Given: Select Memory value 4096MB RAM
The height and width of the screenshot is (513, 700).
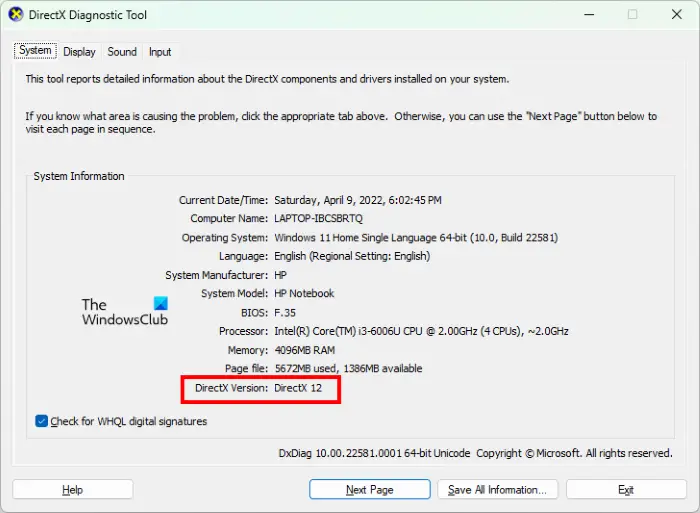Looking at the screenshot, I should click(305, 350).
